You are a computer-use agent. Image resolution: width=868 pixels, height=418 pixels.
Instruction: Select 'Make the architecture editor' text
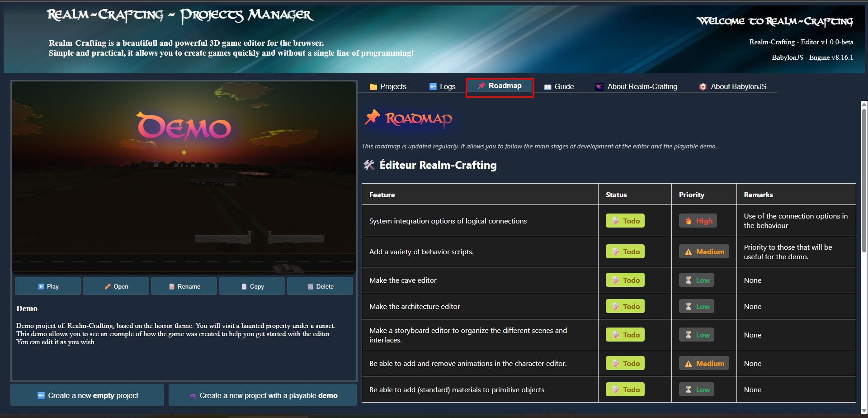[415, 306]
